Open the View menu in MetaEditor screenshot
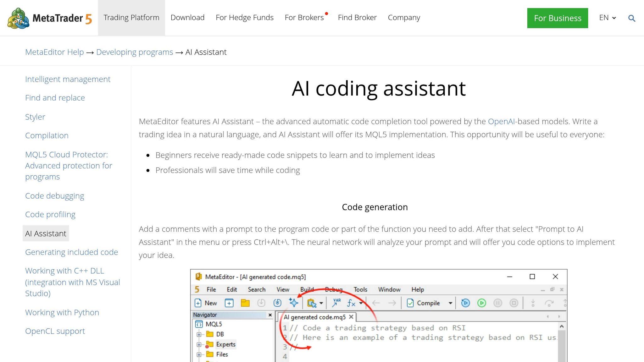The image size is (644, 362). [283, 289]
